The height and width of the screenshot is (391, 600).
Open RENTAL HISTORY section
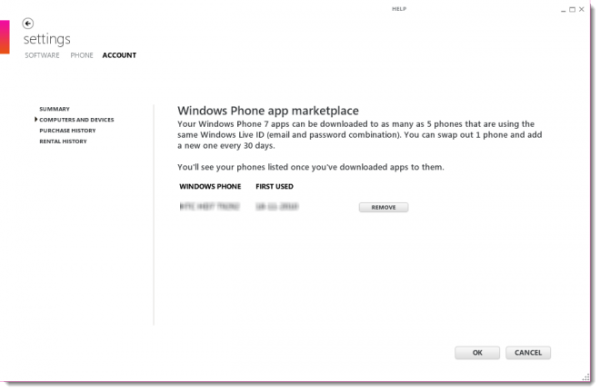click(x=63, y=141)
